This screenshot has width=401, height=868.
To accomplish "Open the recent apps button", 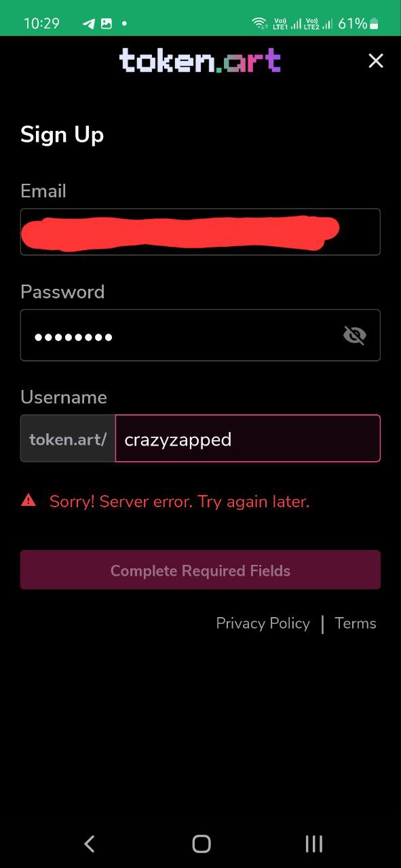I will pyautogui.click(x=313, y=843).
